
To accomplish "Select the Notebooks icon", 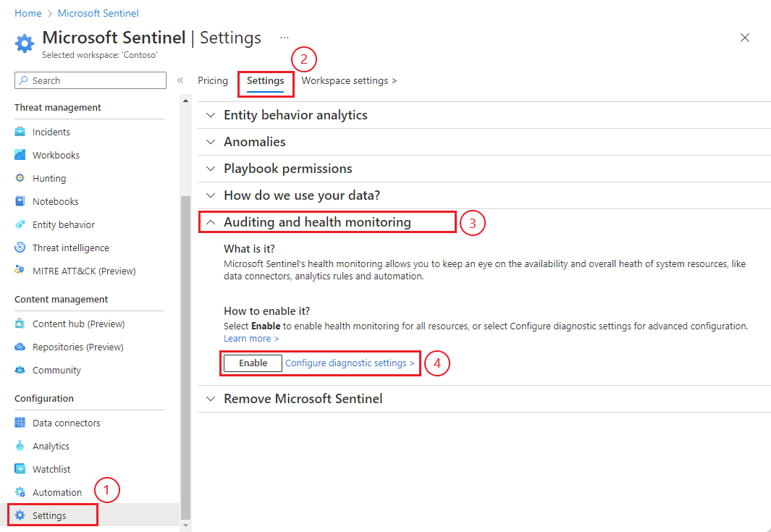I will point(20,201).
